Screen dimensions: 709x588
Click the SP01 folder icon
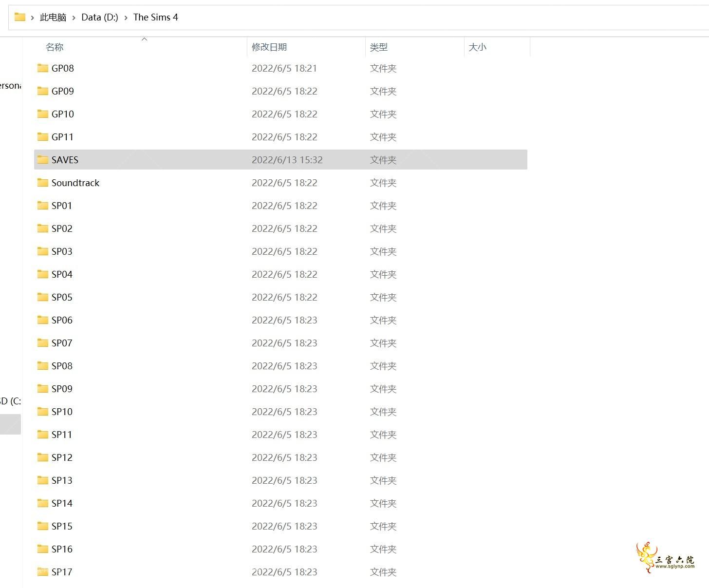[x=43, y=206]
